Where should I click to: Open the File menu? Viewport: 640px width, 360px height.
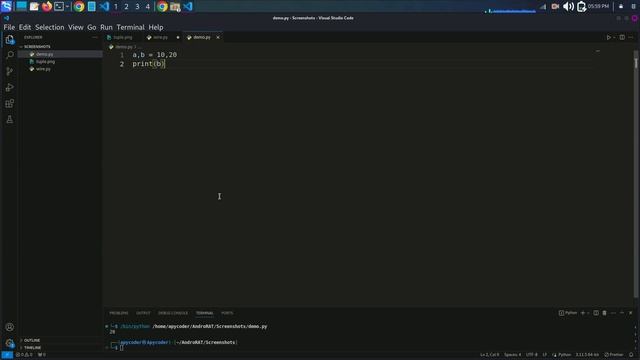click(9, 27)
